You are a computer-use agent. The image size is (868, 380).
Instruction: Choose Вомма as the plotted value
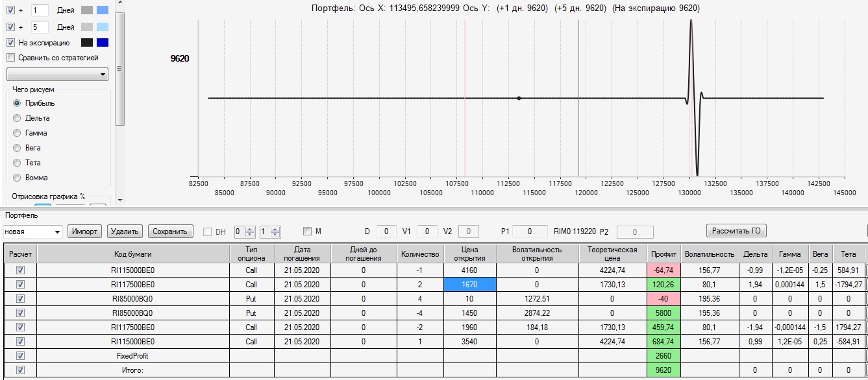pyautogui.click(x=17, y=178)
